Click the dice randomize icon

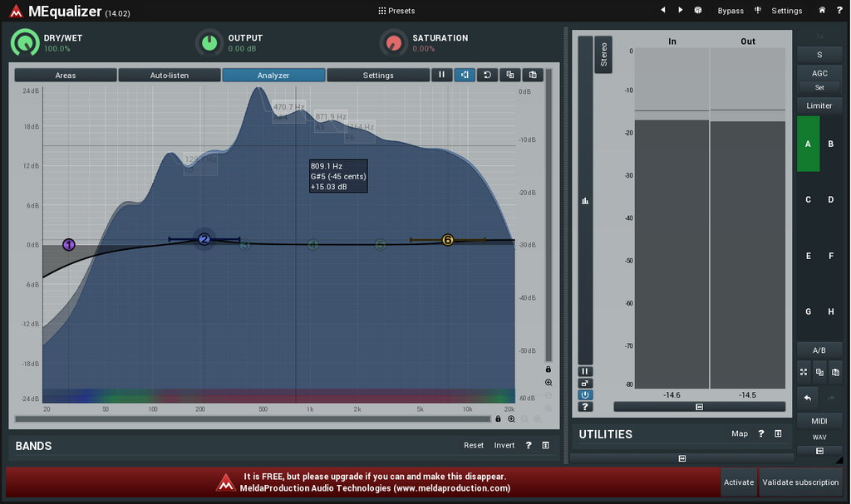[x=698, y=10]
